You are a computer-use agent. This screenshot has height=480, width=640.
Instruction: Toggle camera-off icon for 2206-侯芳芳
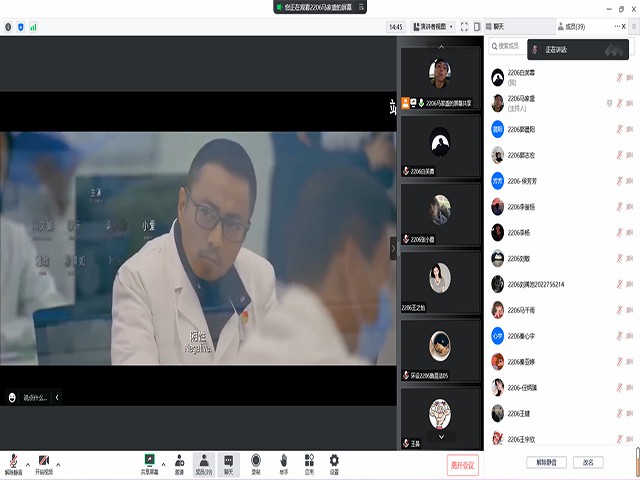(630, 181)
